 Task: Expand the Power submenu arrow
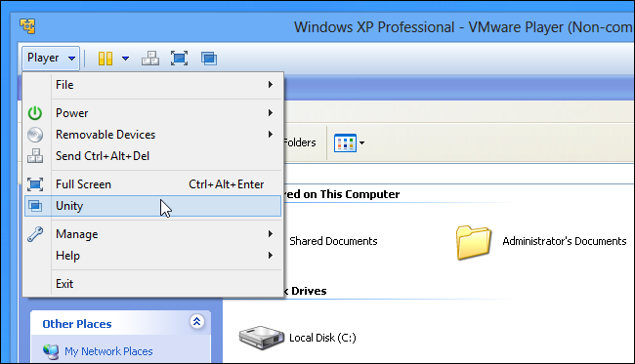(x=270, y=113)
